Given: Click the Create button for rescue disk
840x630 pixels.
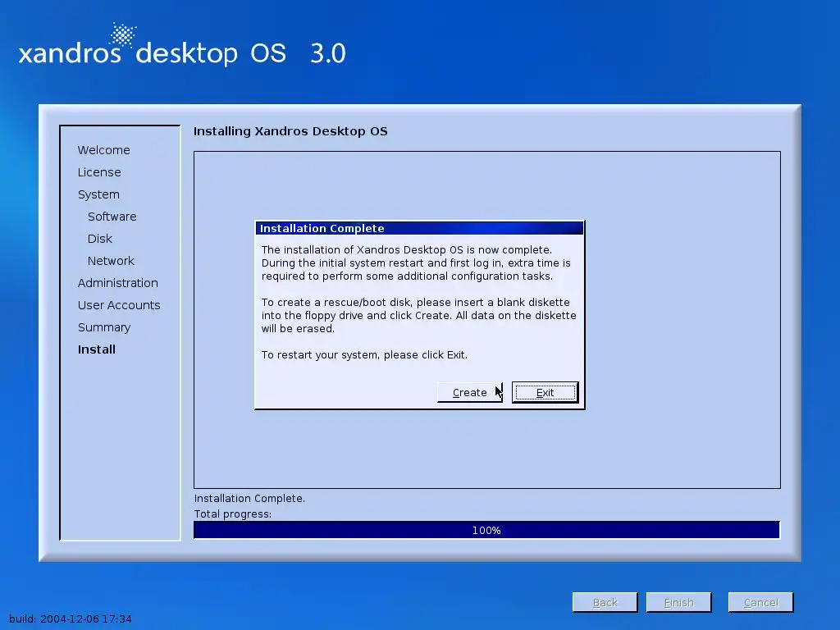Looking at the screenshot, I should pyautogui.click(x=470, y=392).
